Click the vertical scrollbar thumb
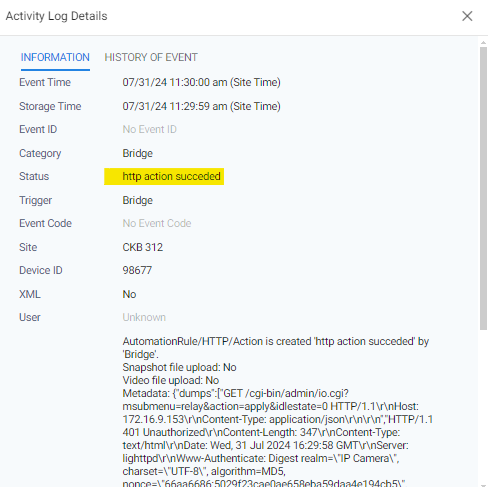488x487 pixels. click(483, 188)
